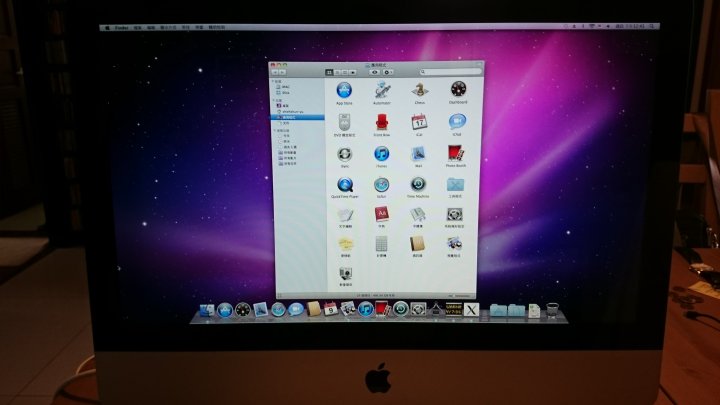Collapse the Places section in the sidebar
The width and height of the screenshot is (720, 405).
[274, 100]
